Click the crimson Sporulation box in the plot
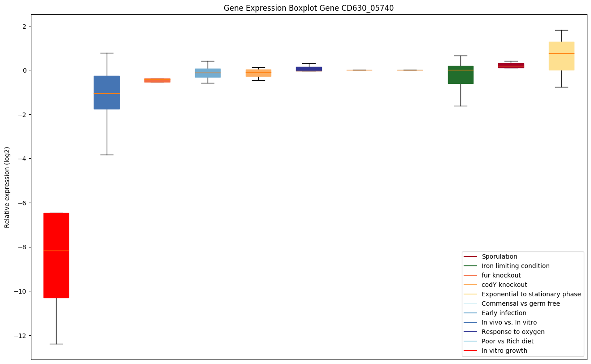The width and height of the screenshot is (591, 364). tap(511, 65)
